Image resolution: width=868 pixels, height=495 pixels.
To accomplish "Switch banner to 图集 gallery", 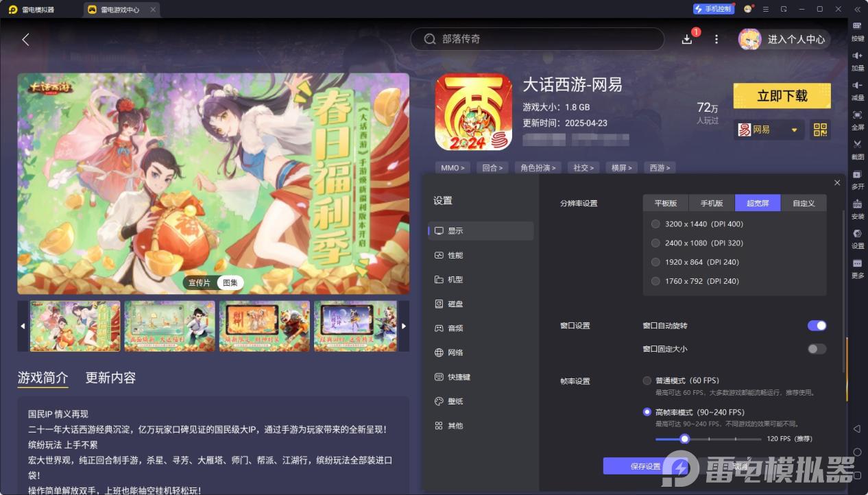I will [x=230, y=282].
